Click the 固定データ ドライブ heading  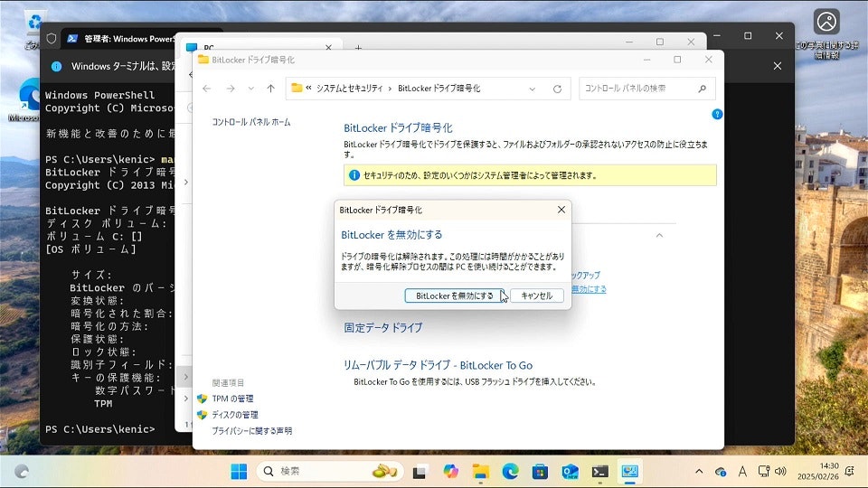pyautogui.click(x=383, y=327)
